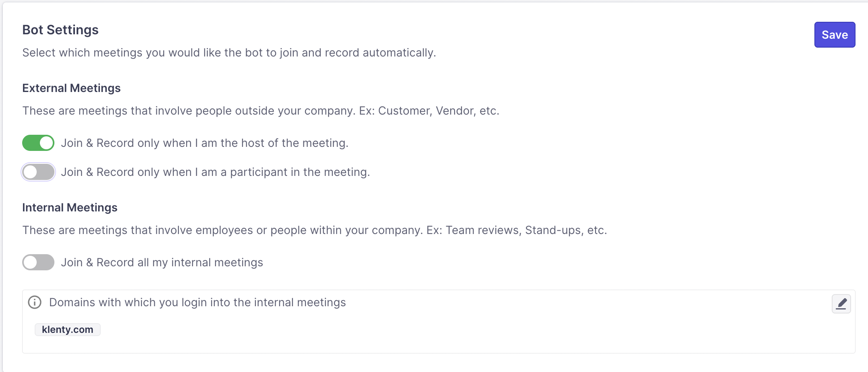Click the External Meetings section heading
This screenshot has width=868, height=372.
tap(71, 88)
